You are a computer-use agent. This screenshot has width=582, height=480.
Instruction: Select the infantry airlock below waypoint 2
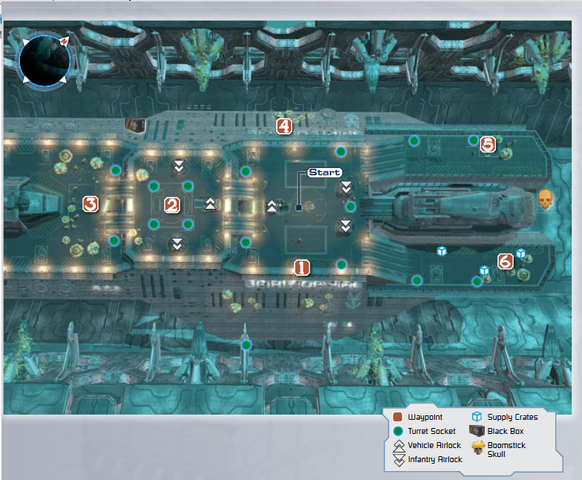pyautogui.click(x=177, y=244)
